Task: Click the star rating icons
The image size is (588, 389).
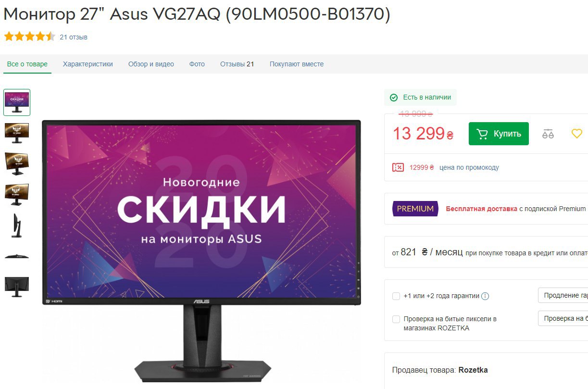Action: (29, 37)
